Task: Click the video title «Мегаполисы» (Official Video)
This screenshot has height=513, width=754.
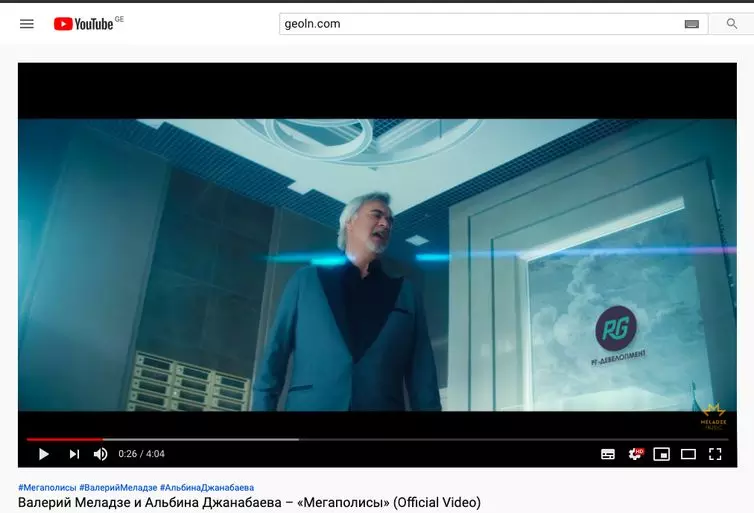Action: (x=249, y=502)
